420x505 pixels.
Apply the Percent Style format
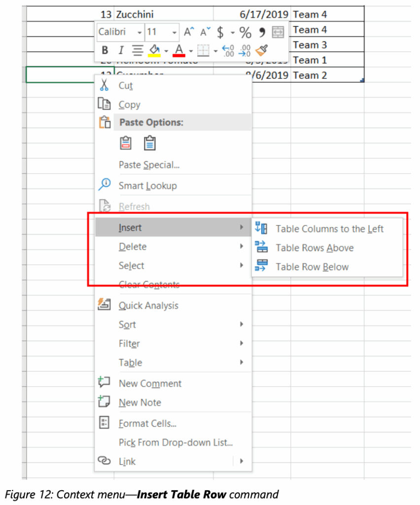click(245, 32)
